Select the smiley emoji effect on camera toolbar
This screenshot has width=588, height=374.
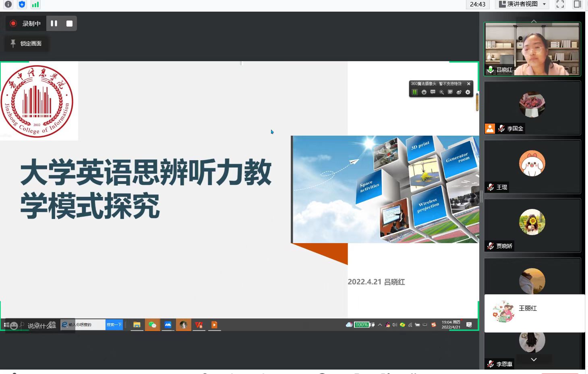(x=424, y=92)
